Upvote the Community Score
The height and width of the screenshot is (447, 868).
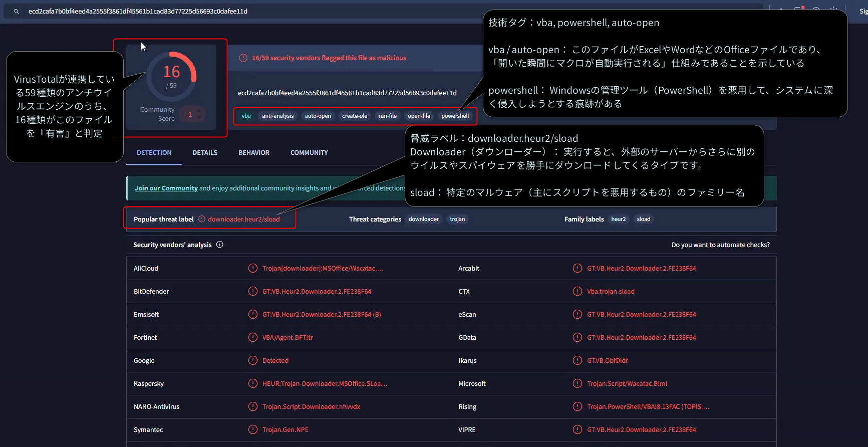(199, 110)
